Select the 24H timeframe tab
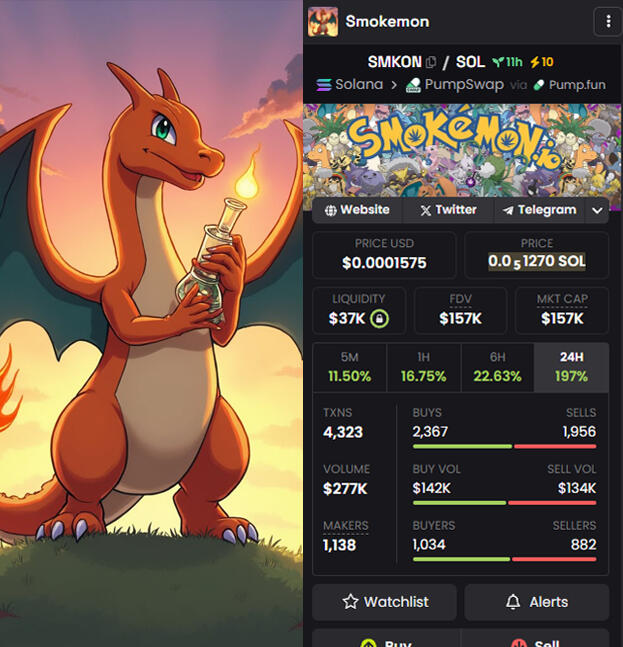 [x=571, y=367]
